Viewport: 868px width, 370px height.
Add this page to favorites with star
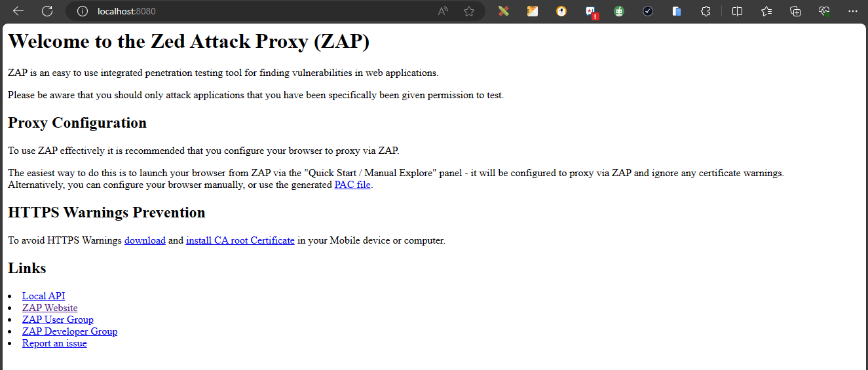[469, 11]
